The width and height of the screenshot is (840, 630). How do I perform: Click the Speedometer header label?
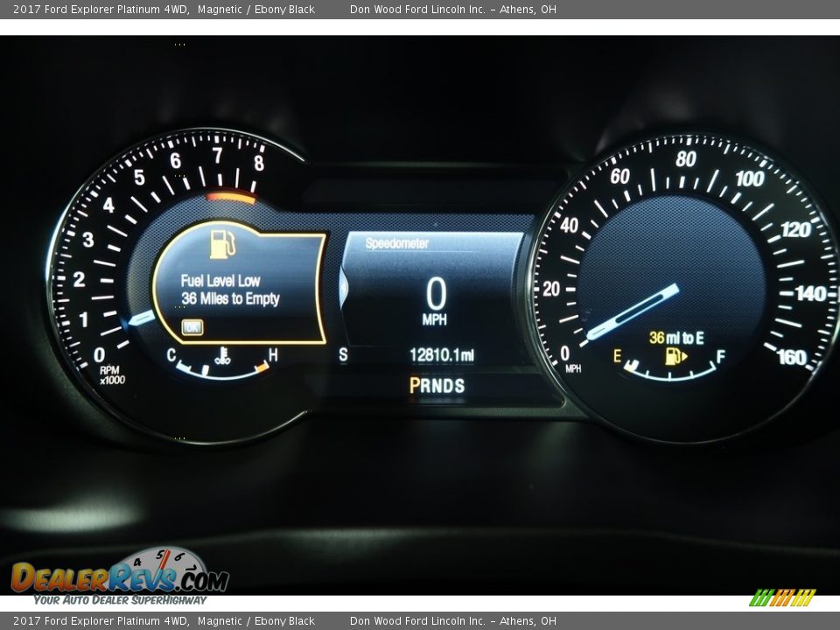(x=396, y=243)
